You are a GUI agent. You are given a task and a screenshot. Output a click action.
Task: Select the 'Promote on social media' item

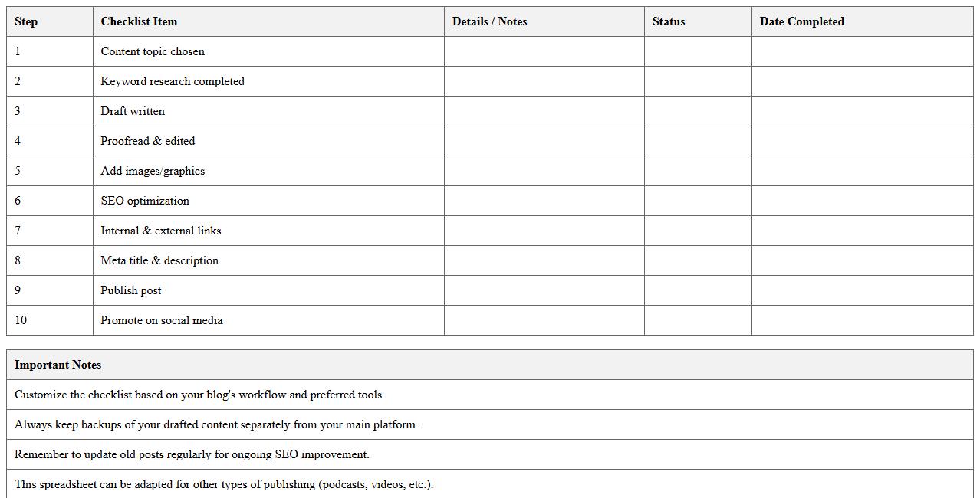pos(162,320)
